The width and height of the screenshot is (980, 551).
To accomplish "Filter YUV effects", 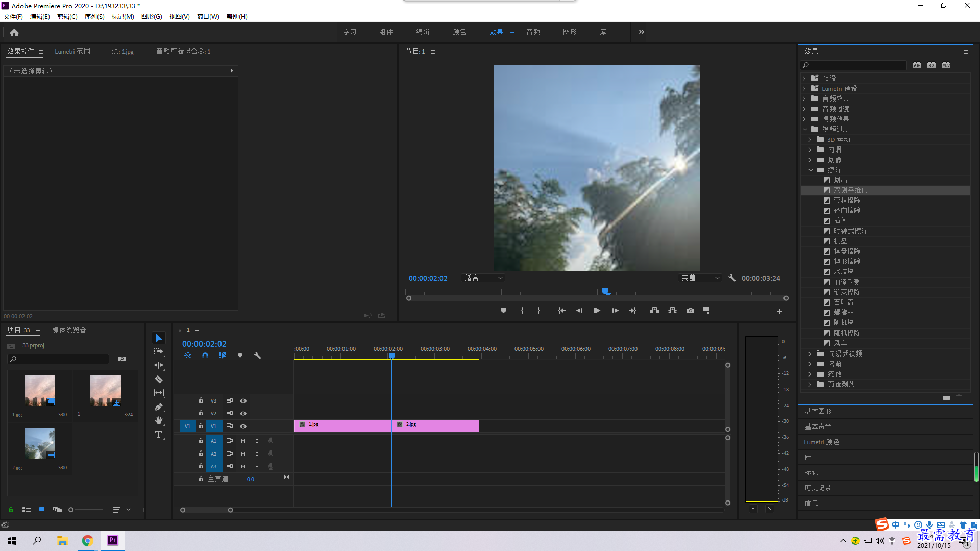I will click(x=946, y=65).
